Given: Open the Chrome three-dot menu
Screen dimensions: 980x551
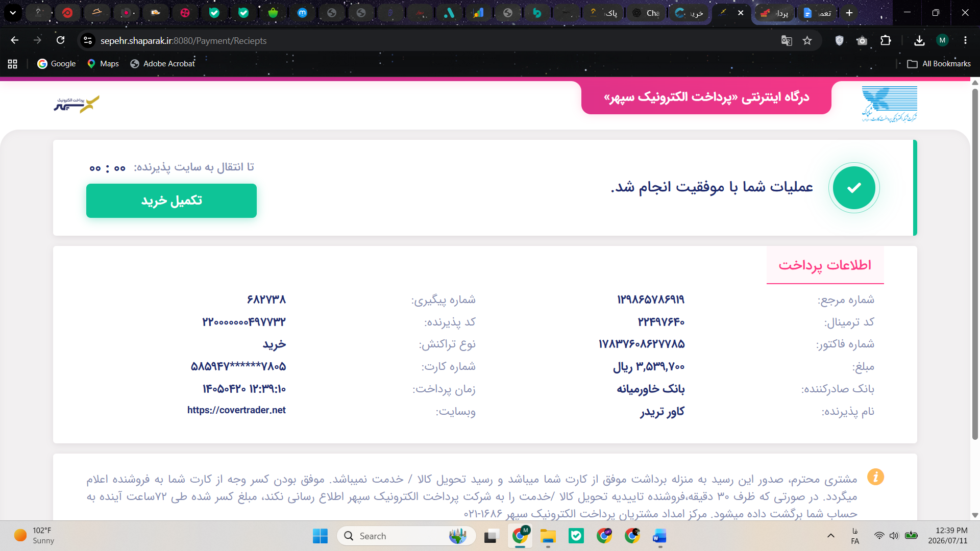Looking at the screenshot, I should pyautogui.click(x=965, y=40).
